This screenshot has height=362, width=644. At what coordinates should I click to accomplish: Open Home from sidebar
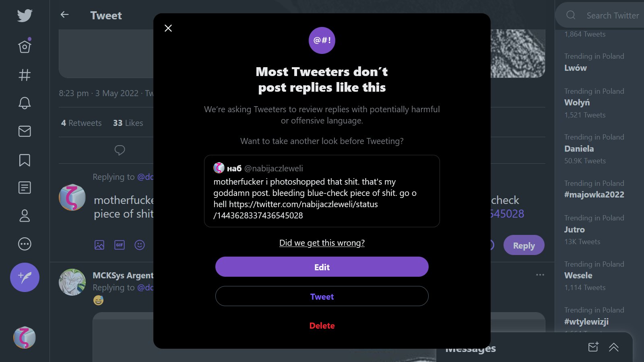[25, 47]
